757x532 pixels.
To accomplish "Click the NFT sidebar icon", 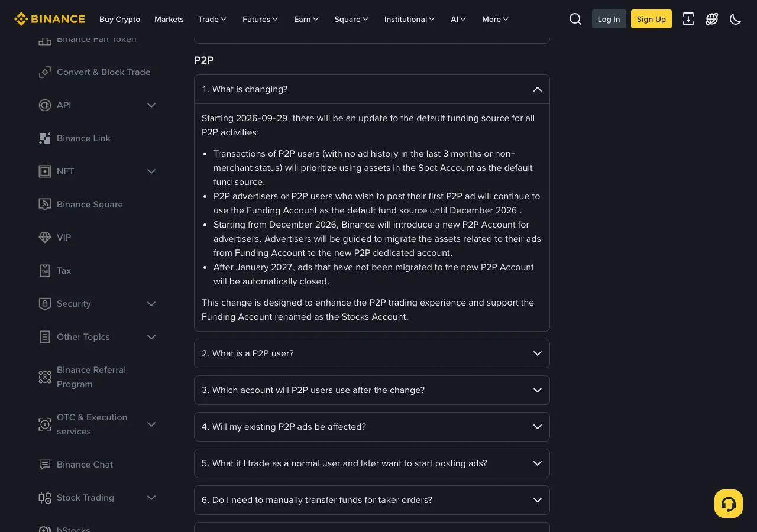I will [x=45, y=171].
